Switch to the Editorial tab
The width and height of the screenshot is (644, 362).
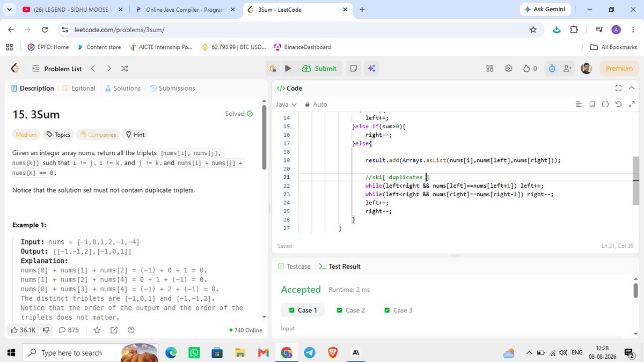coord(79,88)
